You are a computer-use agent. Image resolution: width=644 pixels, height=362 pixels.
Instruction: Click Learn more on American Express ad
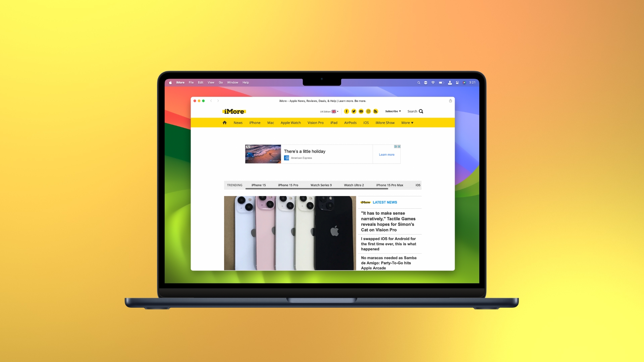[x=387, y=154]
